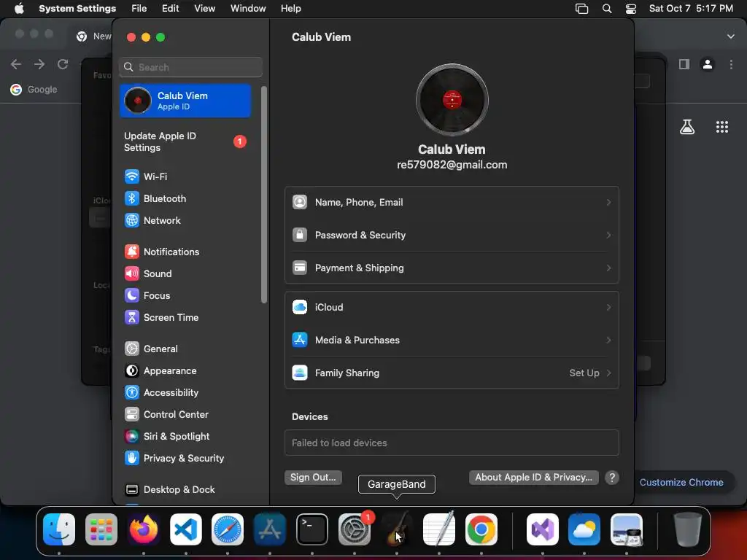Click Stage Manager icon in menu bar
The image size is (747, 560).
(x=581, y=9)
